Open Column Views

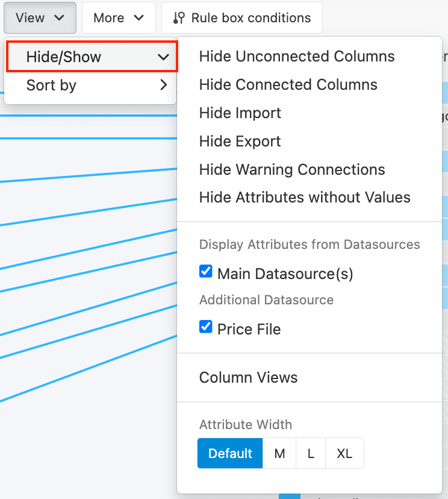(x=248, y=378)
